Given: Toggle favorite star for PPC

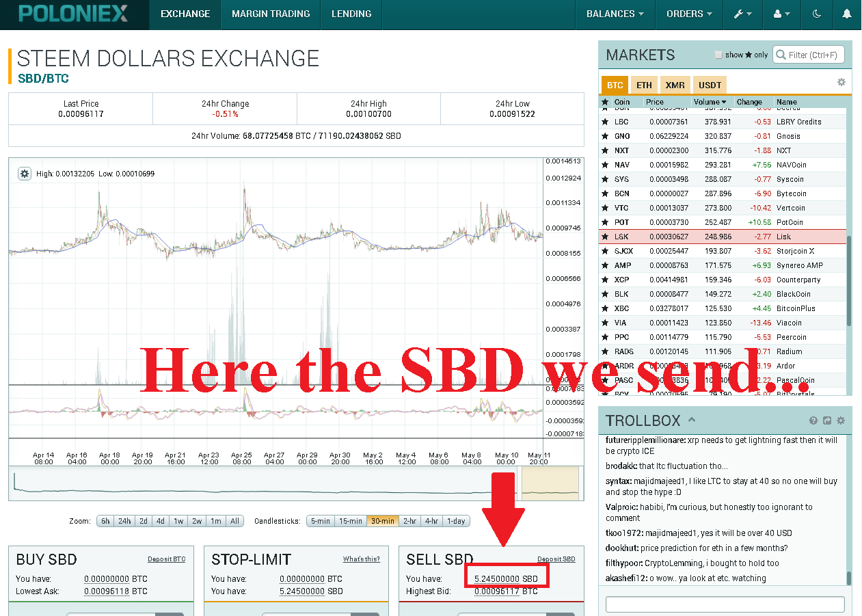Looking at the screenshot, I should (x=604, y=337).
